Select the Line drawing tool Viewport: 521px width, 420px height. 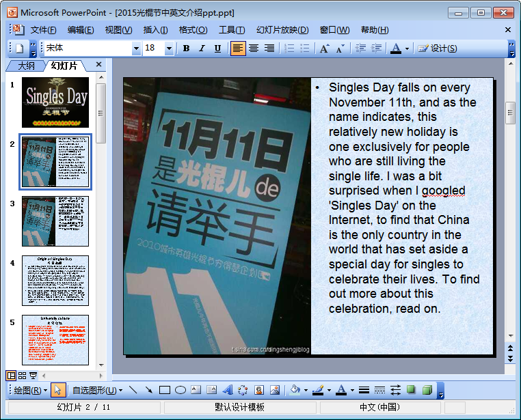click(133, 390)
